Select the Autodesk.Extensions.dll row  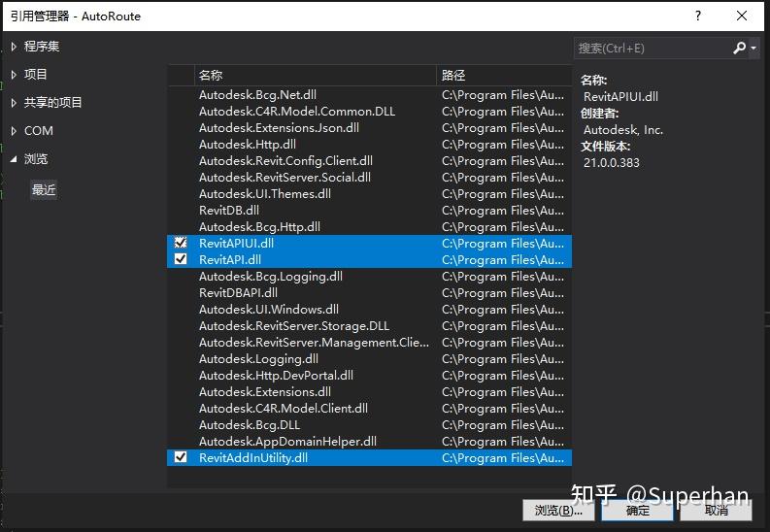tap(369, 391)
